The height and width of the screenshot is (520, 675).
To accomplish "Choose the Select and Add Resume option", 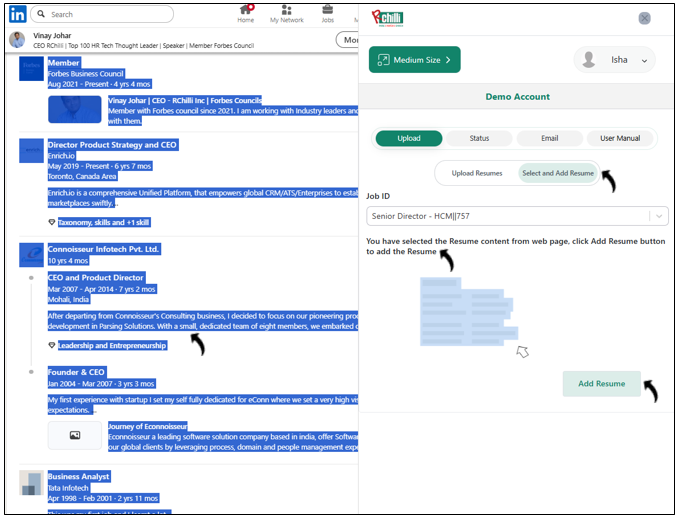I will point(557,173).
